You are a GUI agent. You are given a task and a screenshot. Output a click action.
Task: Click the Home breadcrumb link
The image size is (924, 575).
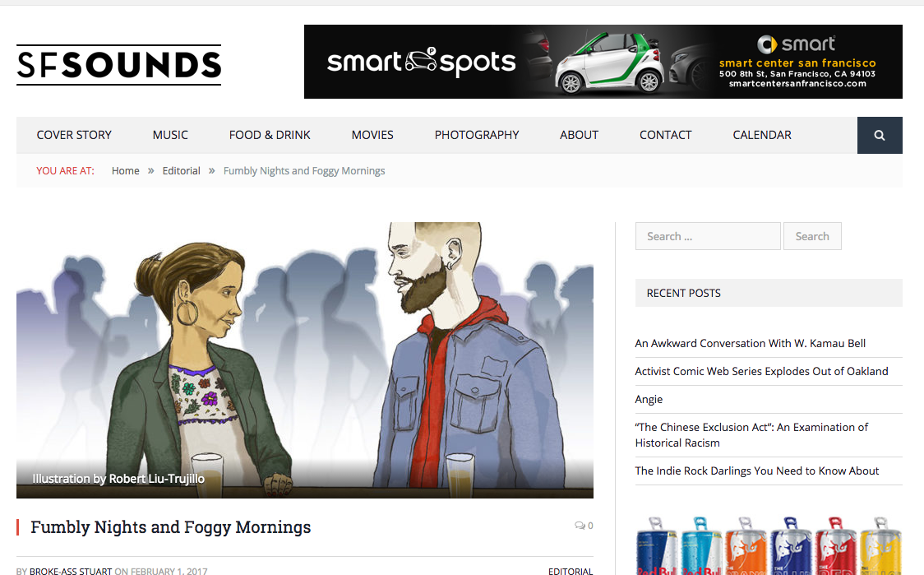pyautogui.click(x=126, y=171)
